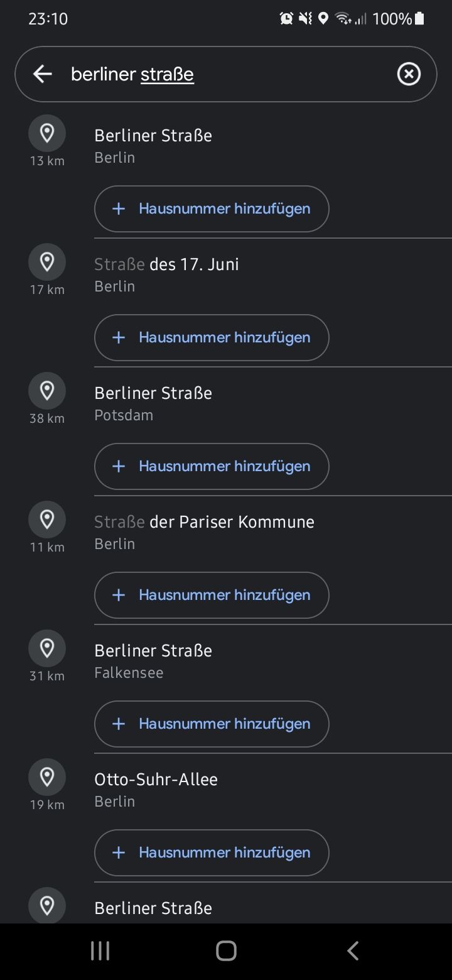Tap the back arrow in search bar

42,74
